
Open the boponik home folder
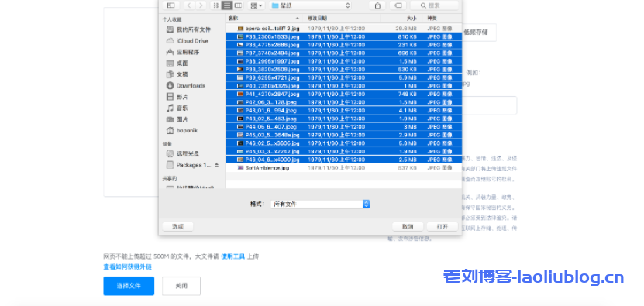182,130
